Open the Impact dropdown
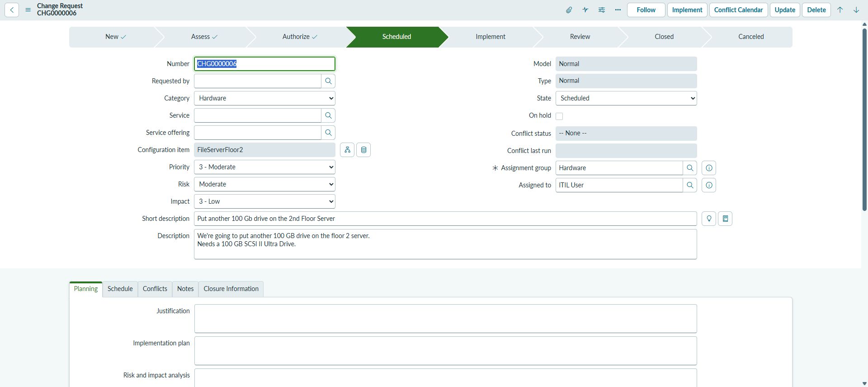The image size is (868, 387). click(264, 201)
